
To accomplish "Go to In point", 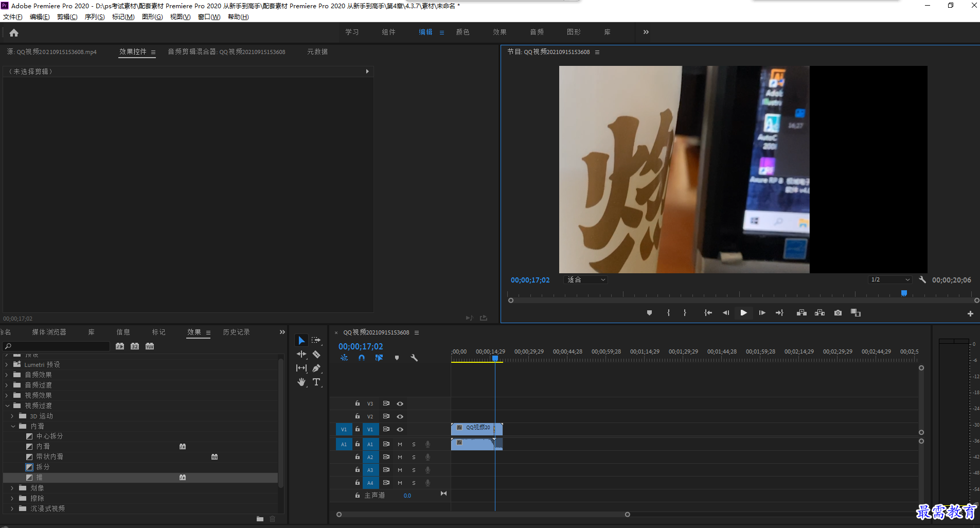I will click(708, 313).
